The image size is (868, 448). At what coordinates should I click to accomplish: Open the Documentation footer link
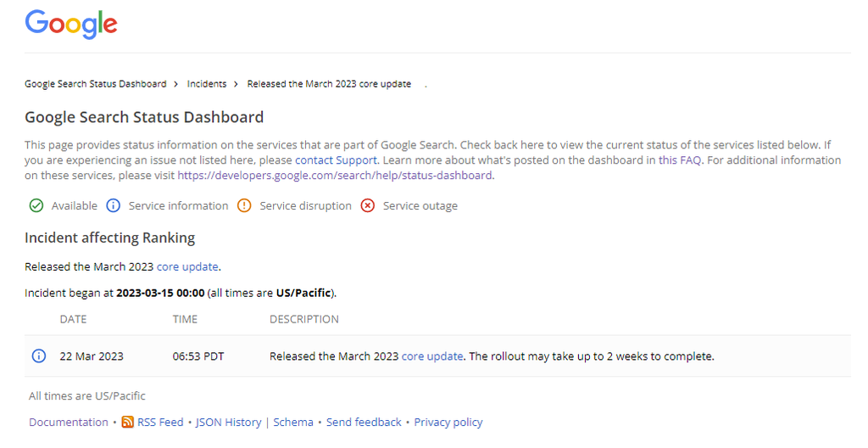(x=68, y=422)
